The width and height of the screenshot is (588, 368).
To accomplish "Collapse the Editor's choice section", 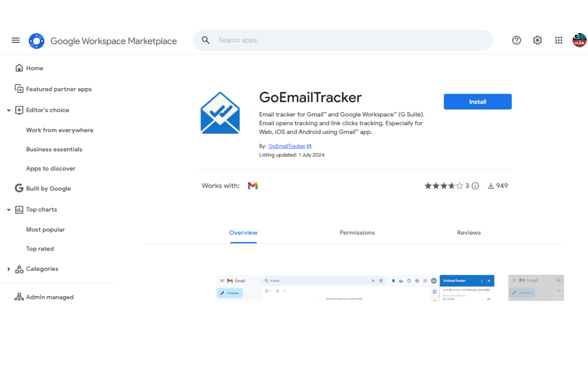I will [8, 110].
